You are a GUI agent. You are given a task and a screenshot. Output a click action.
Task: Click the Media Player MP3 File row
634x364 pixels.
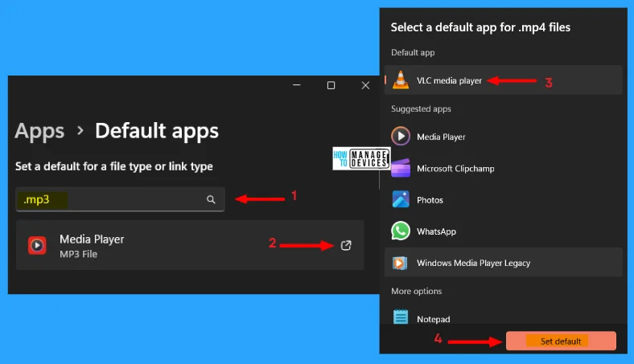click(190, 245)
